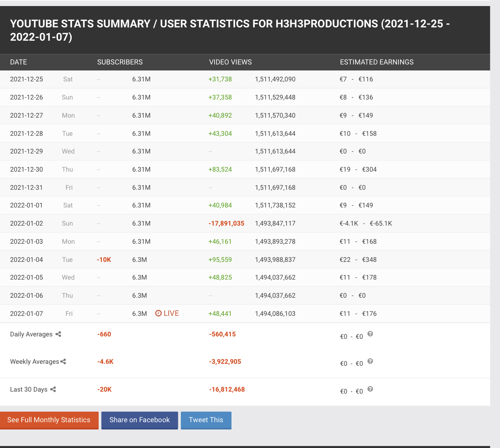The image size is (500, 448).
Task: Select date 2022-01-05
Action: [x=27, y=278]
